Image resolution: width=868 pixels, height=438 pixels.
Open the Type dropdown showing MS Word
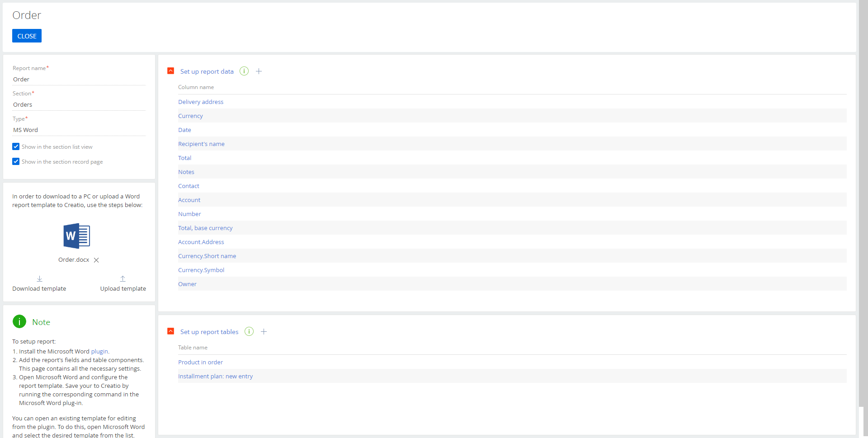click(x=79, y=130)
